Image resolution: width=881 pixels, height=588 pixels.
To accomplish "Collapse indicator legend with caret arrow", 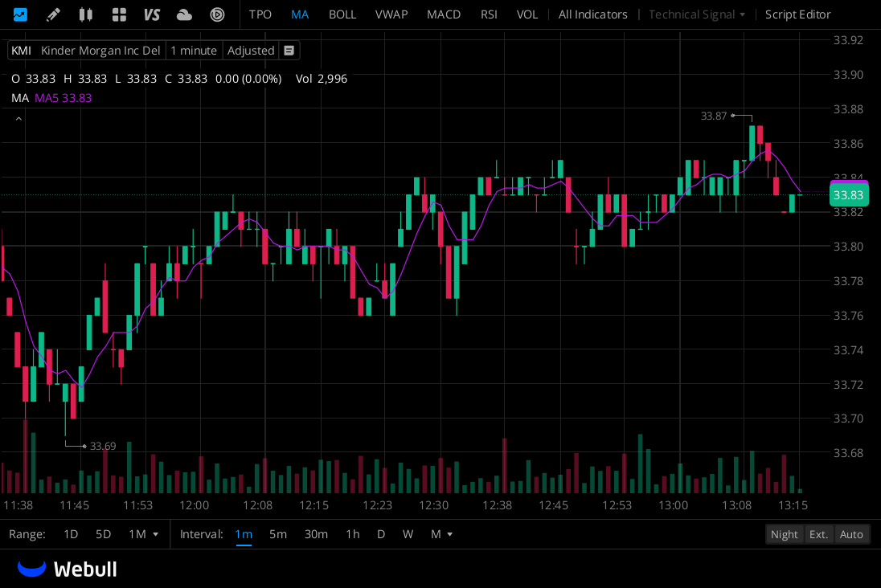I will tap(18, 119).
